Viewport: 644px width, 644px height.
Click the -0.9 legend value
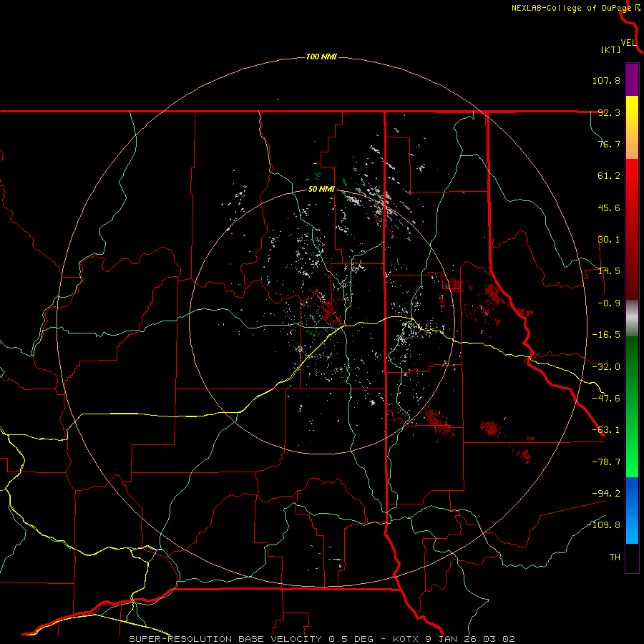pos(609,303)
